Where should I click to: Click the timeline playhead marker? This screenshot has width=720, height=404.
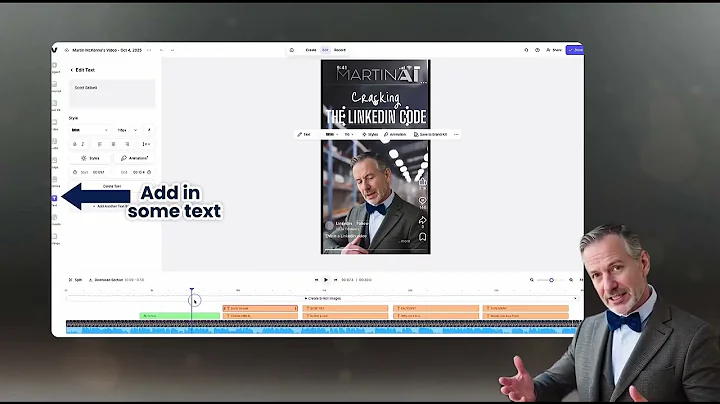coord(192,290)
